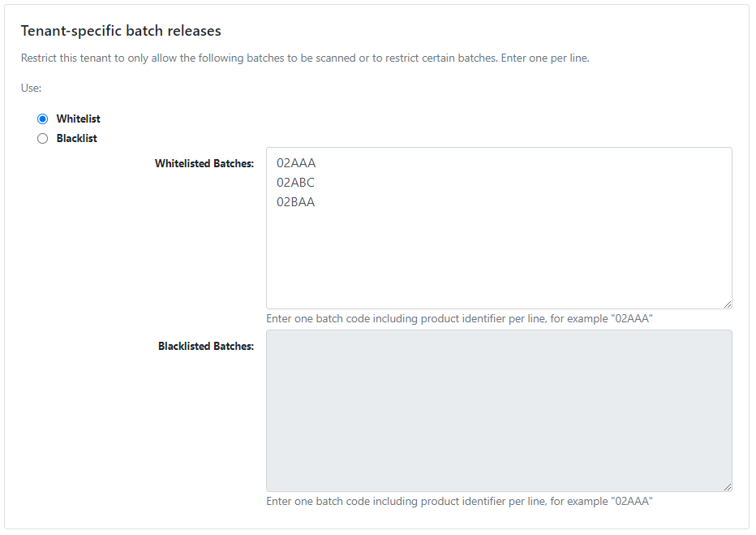Click the "Blacklisted Batches:" field label
The width and height of the screenshot is (756, 535).
[206, 347]
